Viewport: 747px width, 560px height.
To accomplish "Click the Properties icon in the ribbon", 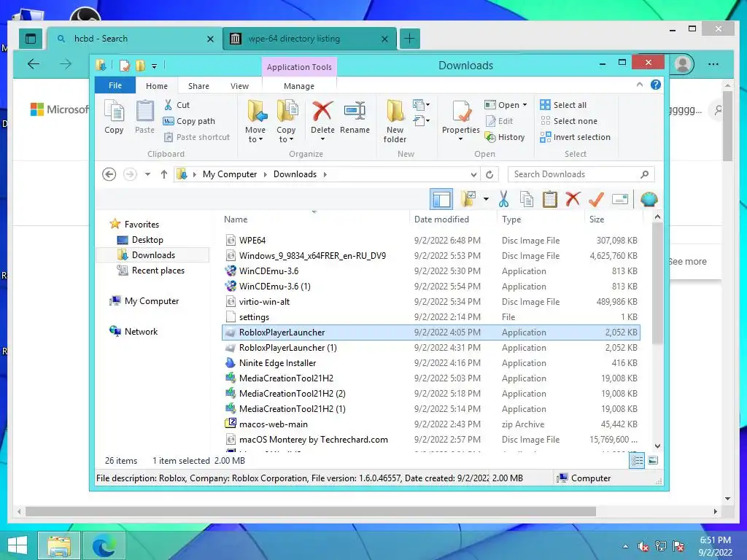I will (x=461, y=111).
